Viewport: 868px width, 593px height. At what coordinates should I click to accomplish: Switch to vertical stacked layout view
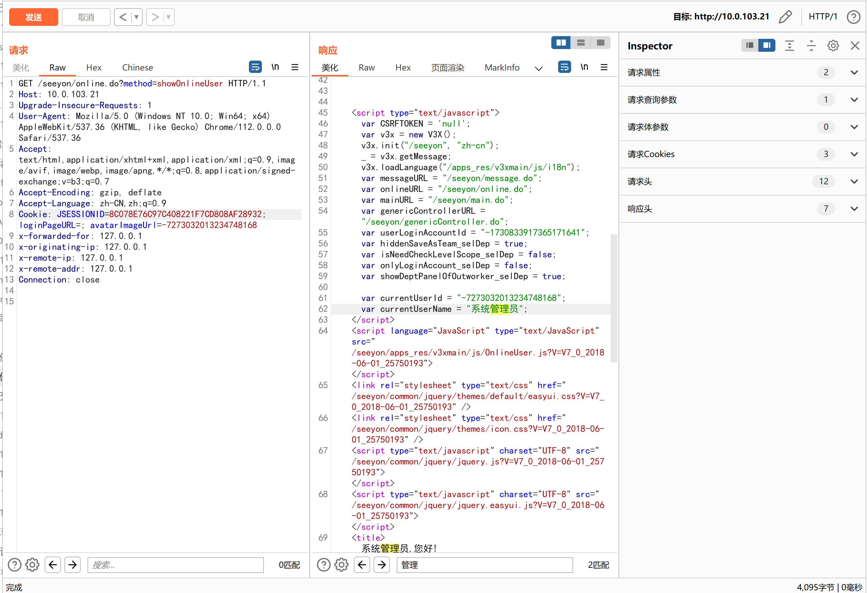pyautogui.click(x=580, y=43)
